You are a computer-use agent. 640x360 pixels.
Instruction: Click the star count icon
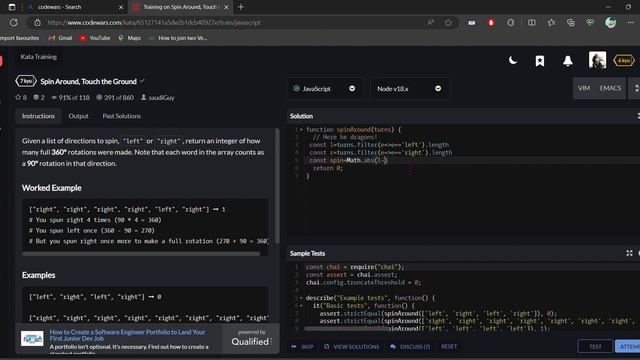tap(18, 97)
